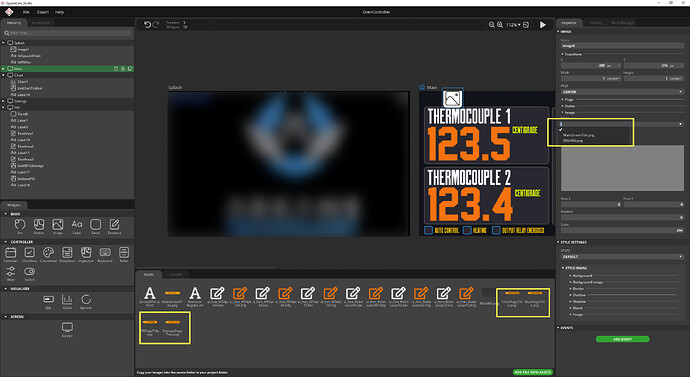Click the Name field in Inspector

[622, 46]
